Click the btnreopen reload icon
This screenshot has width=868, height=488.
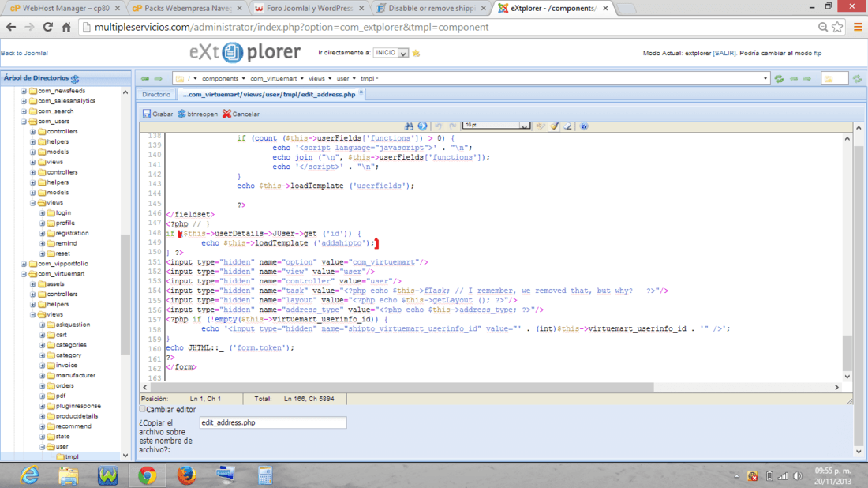(x=181, y=114)
